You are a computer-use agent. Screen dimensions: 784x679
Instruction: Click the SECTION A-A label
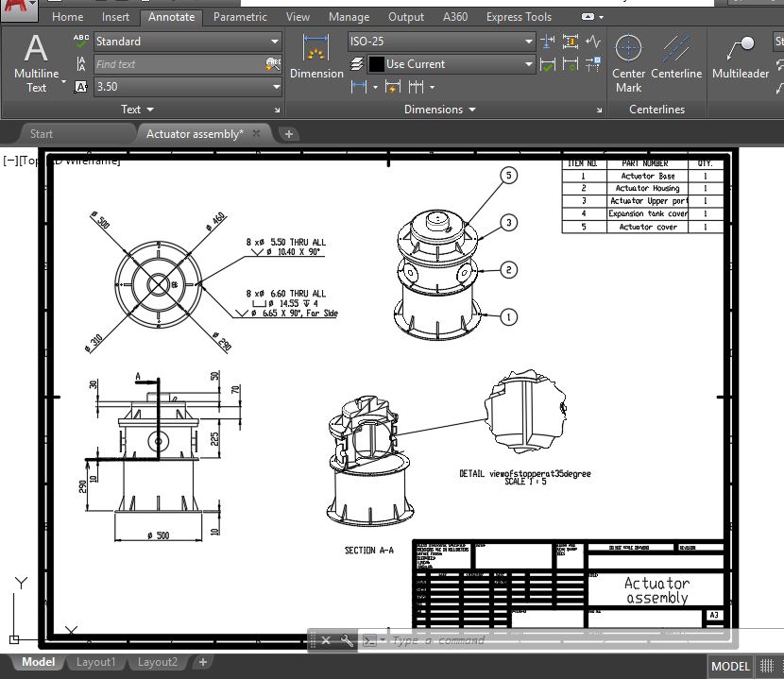[369, 551]
